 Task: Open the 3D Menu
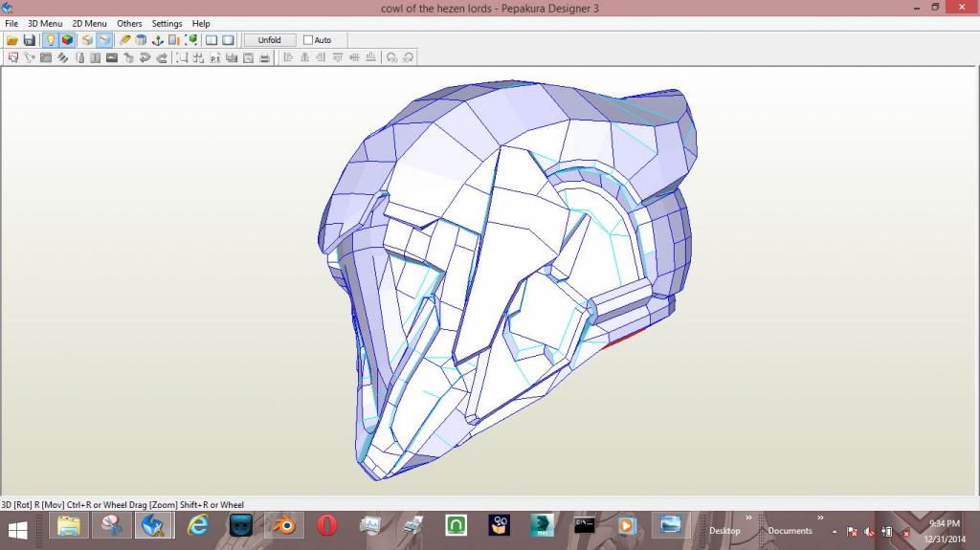(45, 23)
